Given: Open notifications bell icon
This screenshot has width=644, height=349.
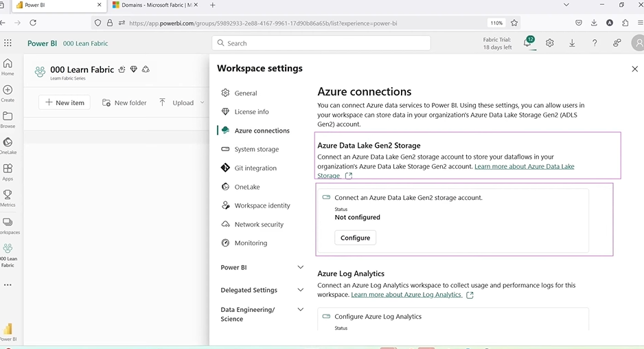Looking at the screenshot, I should (x=528, y=43).
